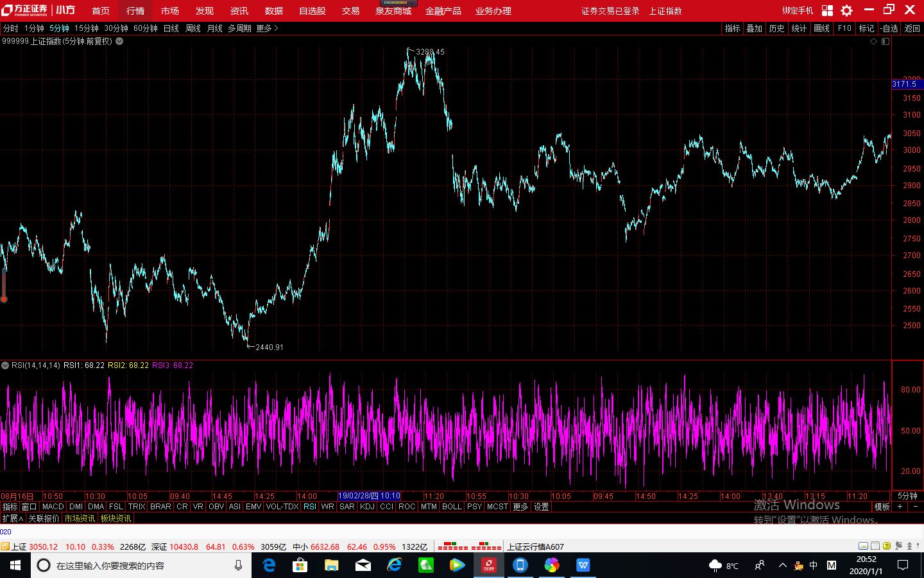Click the red-green market breadth bars

(470, 546)
